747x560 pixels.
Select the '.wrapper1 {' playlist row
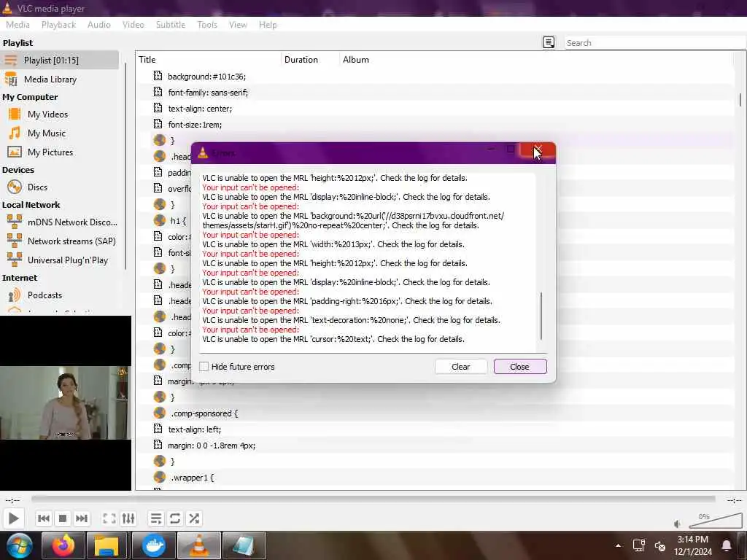point(435,478)
